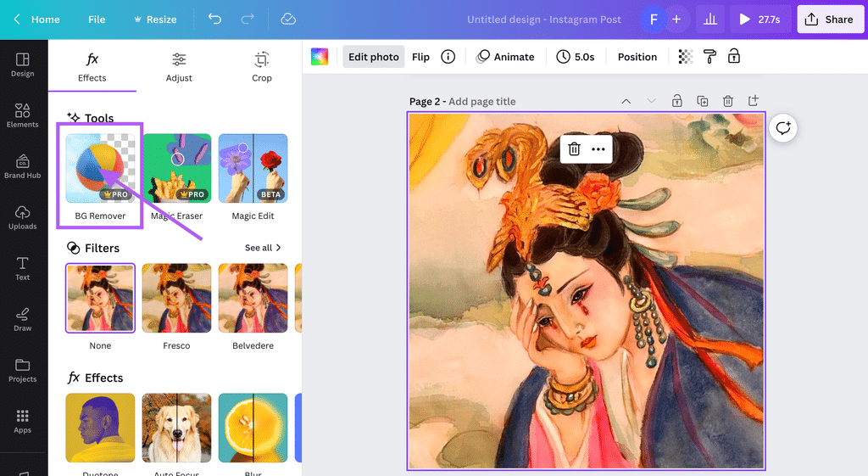Image resolution: width=868 pixels, height=476 pixels.
Task: Select the Draw tool in sidebar
Action: [23, 319]
